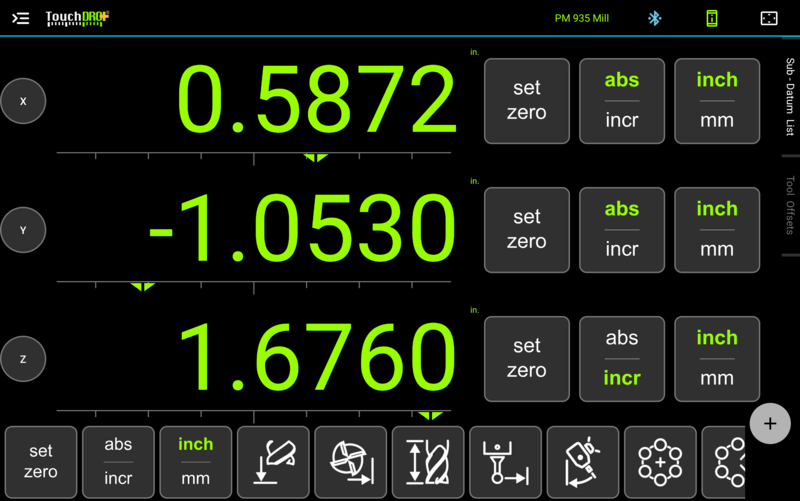Tap the PM 935 Mill machine name
The width and height of the screenshot is (800, 501).
582,18
